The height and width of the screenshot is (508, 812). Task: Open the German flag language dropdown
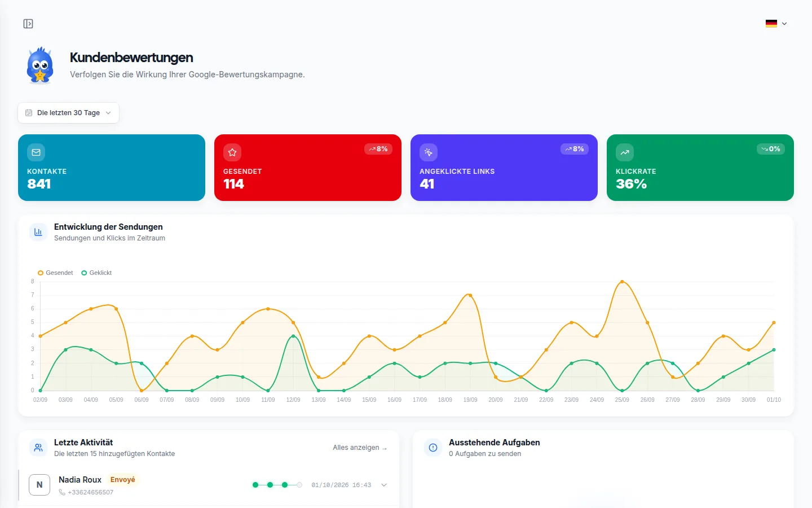(x=776, y=24)
